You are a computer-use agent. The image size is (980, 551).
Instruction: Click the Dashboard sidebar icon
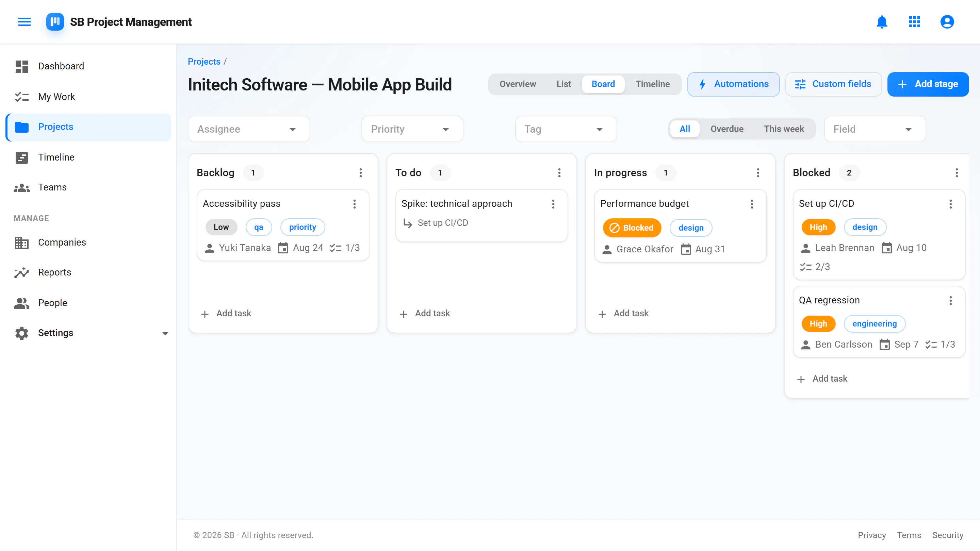click(22, 66)
